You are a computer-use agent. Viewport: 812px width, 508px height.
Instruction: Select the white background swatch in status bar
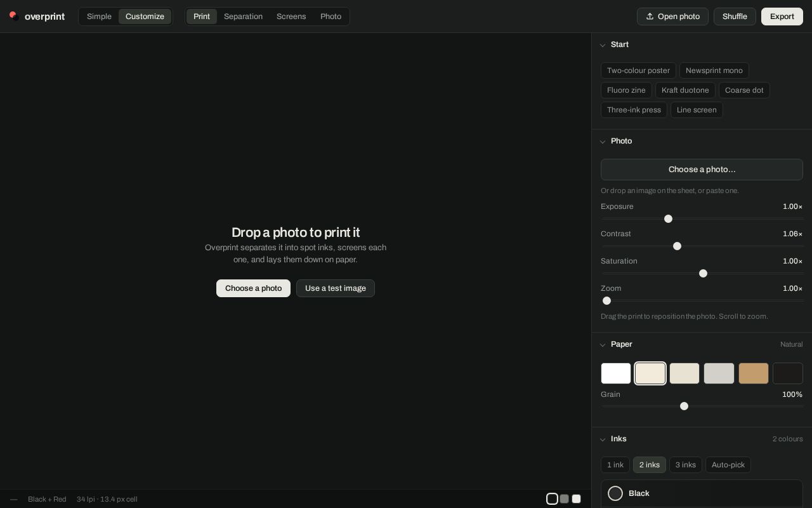576,499
